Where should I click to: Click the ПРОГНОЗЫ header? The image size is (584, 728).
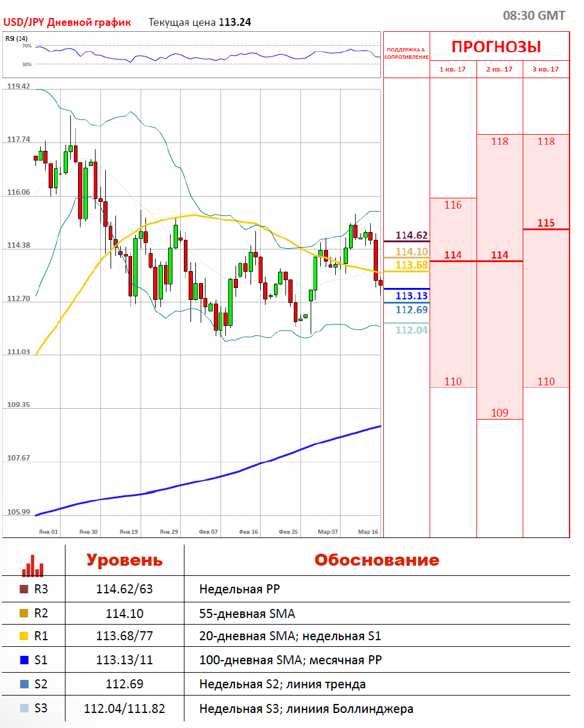496,46
